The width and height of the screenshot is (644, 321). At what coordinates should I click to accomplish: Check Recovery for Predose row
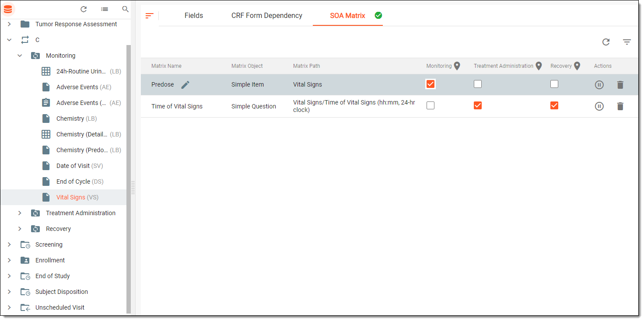coord(554,84)
